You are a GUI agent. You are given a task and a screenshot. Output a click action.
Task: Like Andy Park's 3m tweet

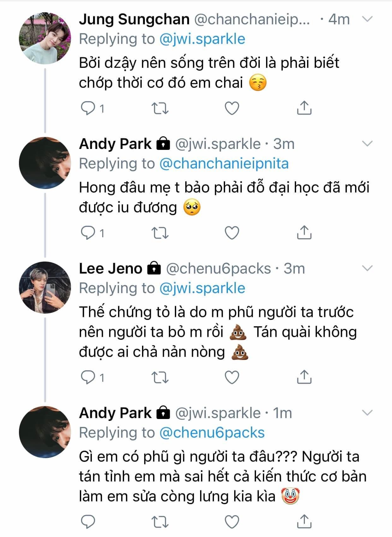pos(232,233)
